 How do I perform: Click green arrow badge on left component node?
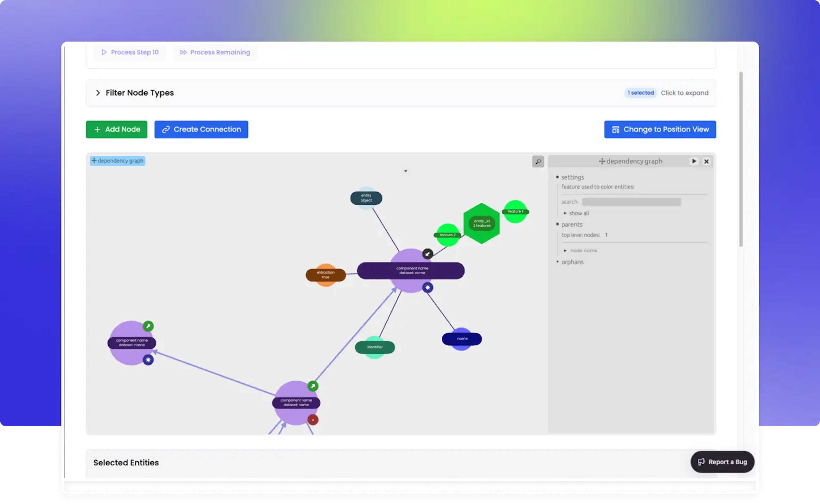point(148,326)
